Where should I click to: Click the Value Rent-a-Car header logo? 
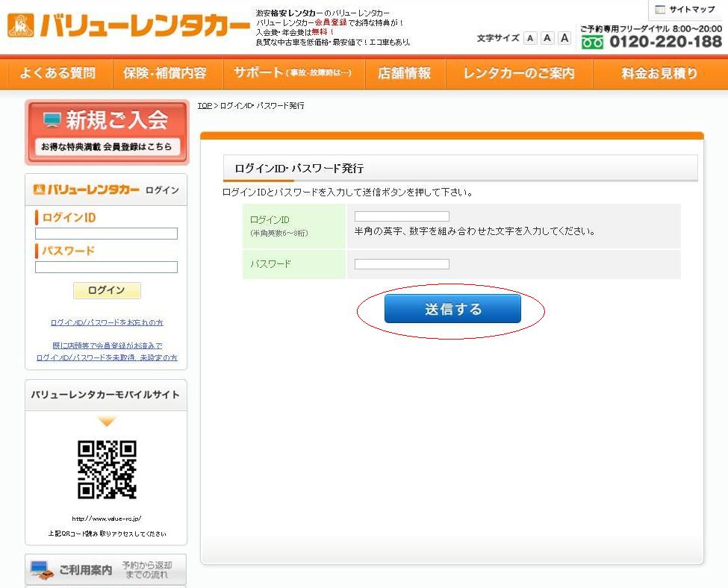128,25
